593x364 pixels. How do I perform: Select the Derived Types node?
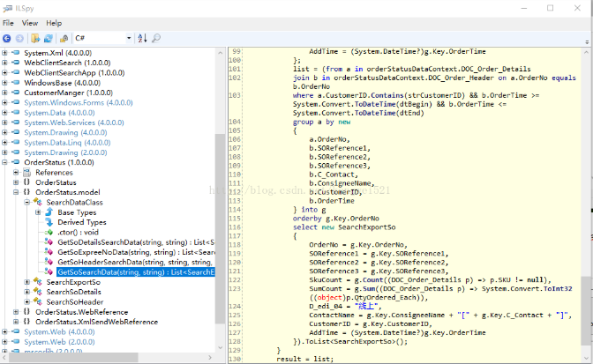82,222
